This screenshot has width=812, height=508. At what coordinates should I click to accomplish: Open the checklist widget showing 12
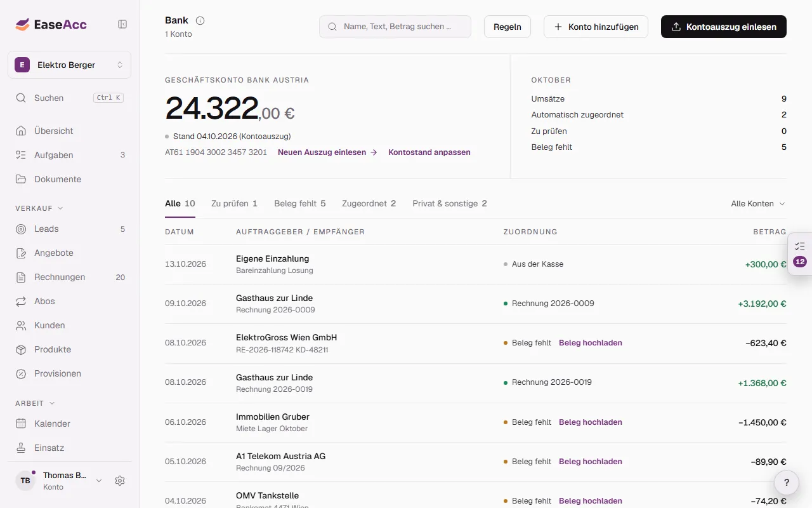(x=799, y=253)
